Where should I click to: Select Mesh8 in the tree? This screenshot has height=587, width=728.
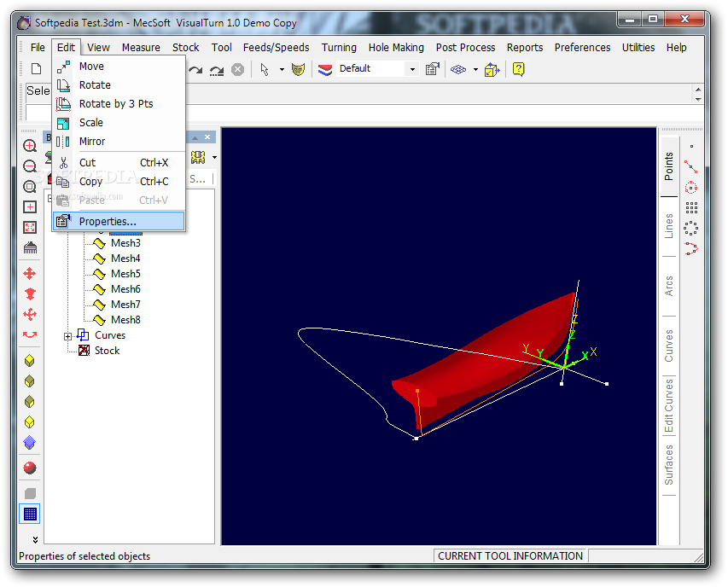pyautogui.click(x=125, y=320)
